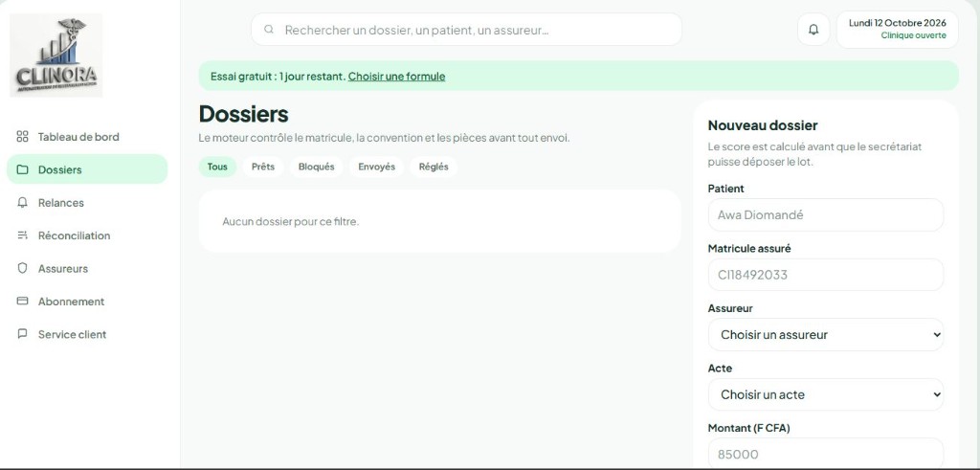
Task: Focus the Patient name input field
Action: coord(826,215)
